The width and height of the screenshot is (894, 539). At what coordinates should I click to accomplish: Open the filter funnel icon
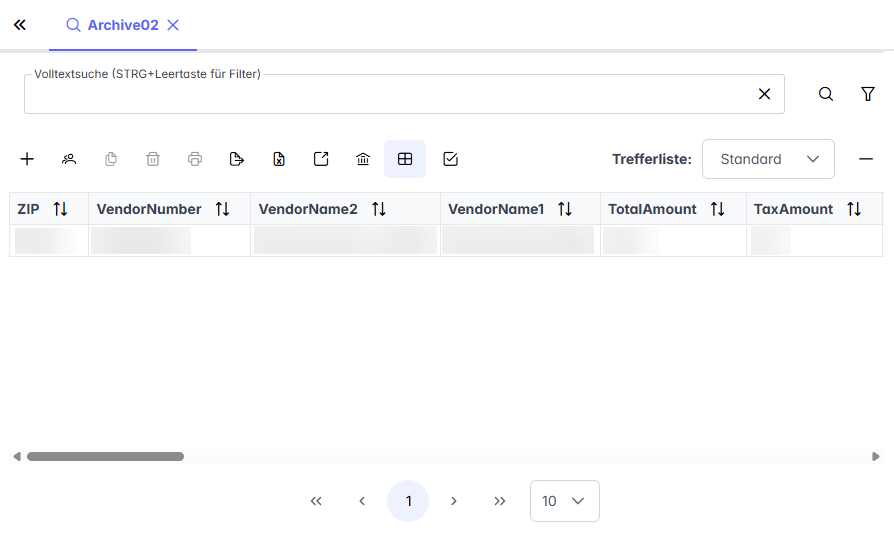(x=868, y=94)
